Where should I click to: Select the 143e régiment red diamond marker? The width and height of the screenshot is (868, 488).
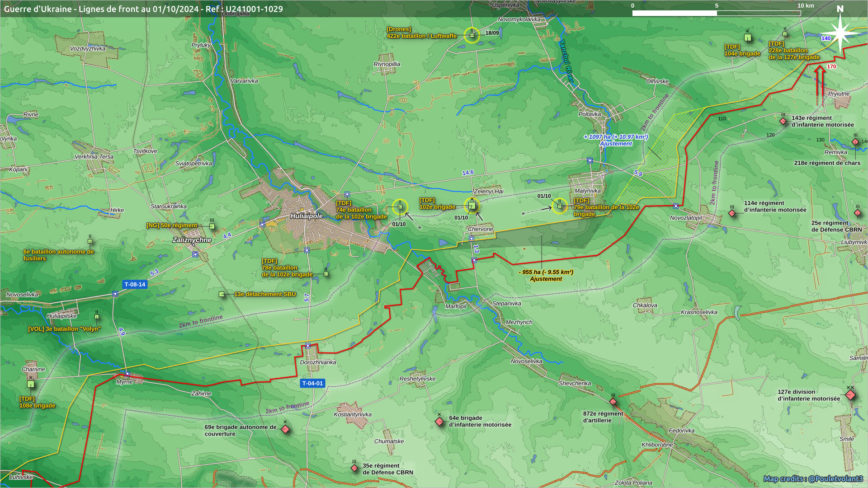tap(783, 121)
